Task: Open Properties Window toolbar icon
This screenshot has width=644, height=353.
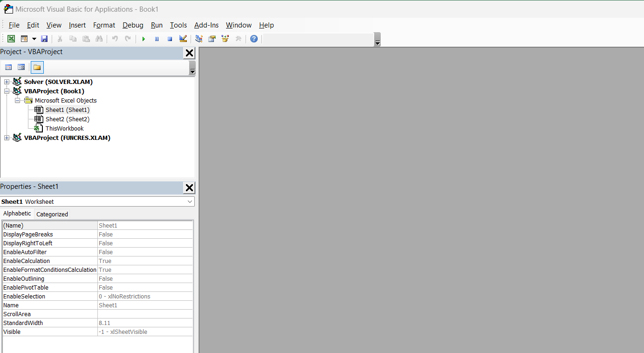Action: tap(212, 39)
